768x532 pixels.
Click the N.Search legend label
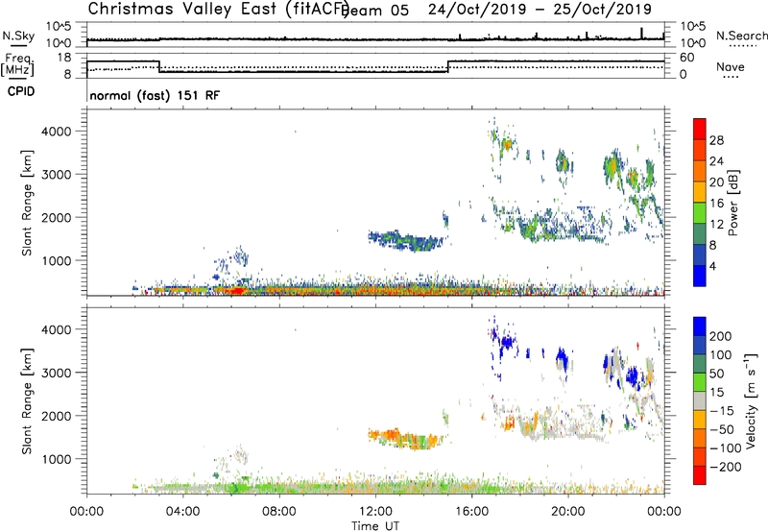pos(741,36)
